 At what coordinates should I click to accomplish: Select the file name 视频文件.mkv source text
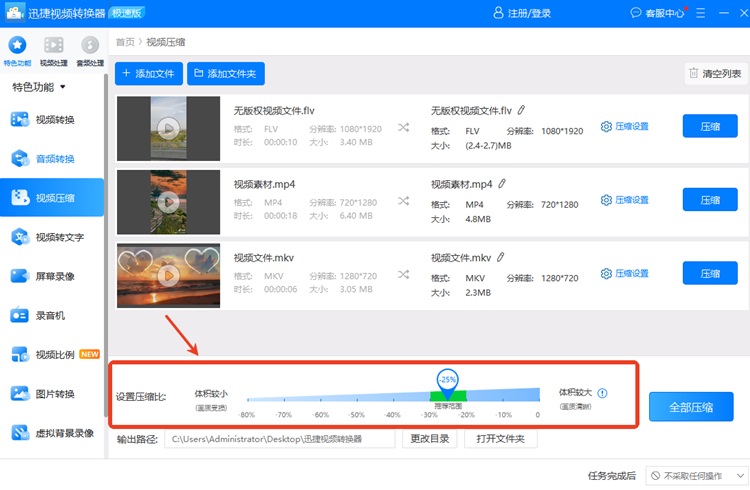click(x=264, y=258)
